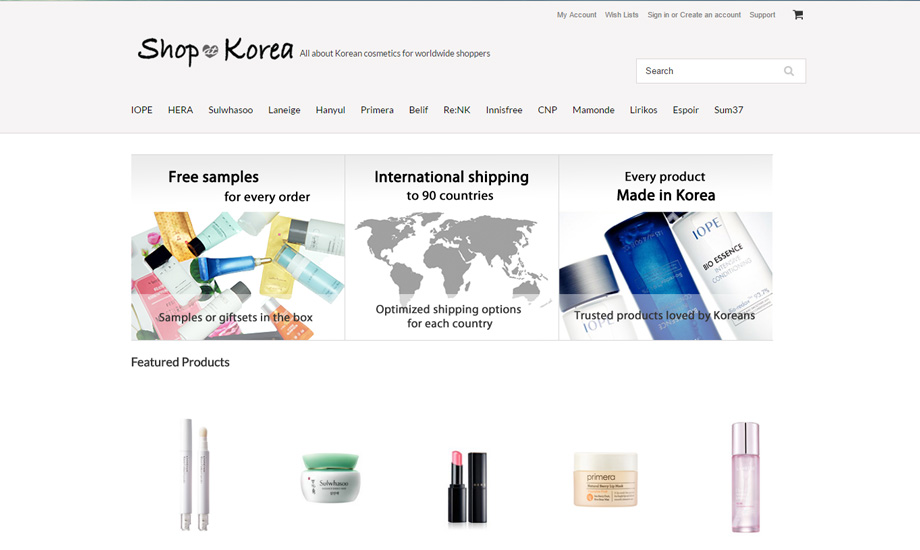Image resolution: width=920 pixels, height=550 pixels.
Task: Open the pink bottle product
Action: pyautogui.click(x=745, y=477)
